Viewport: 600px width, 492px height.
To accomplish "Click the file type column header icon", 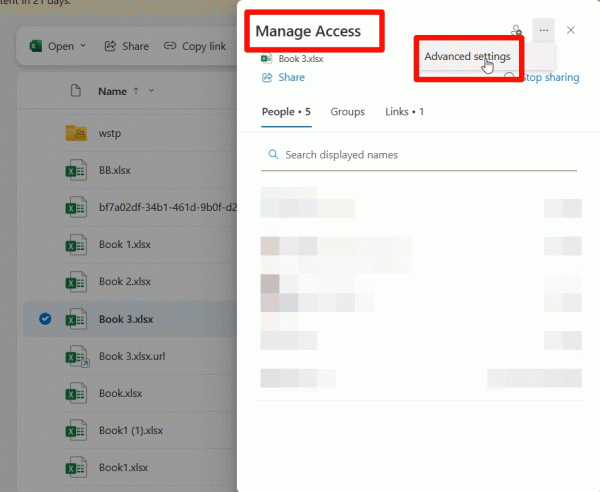I will point(75,92).
